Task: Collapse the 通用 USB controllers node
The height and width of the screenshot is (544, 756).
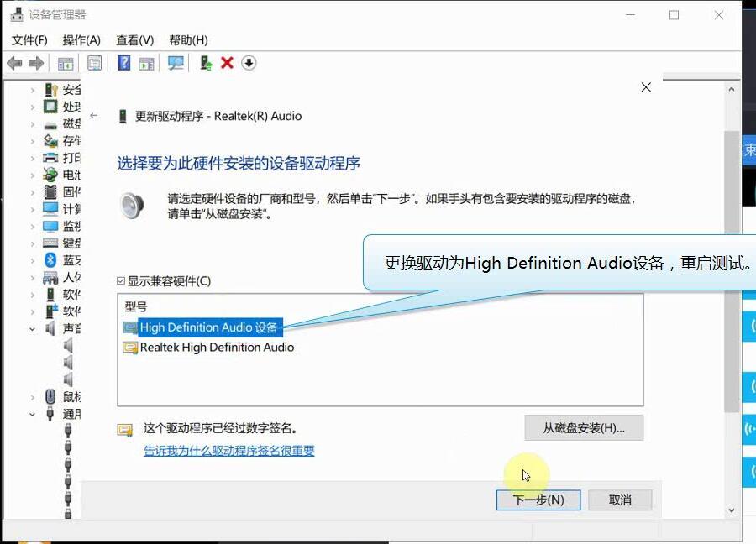Action: tap(32, 415)
